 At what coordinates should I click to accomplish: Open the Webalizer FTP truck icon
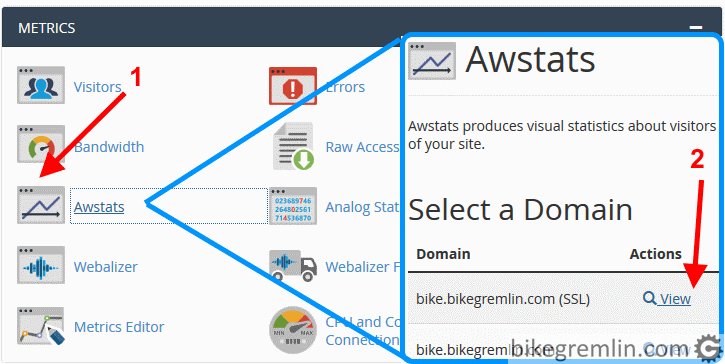[293, 266]
